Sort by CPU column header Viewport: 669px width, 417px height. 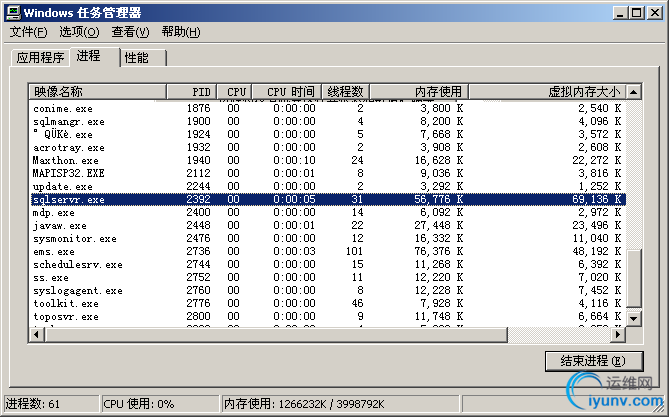coord(235,92)
